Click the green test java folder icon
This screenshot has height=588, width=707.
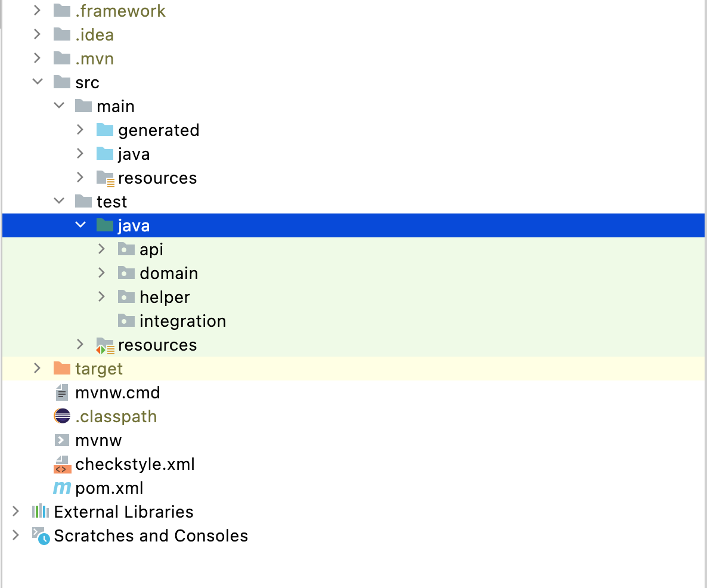[x=104, y=225]
